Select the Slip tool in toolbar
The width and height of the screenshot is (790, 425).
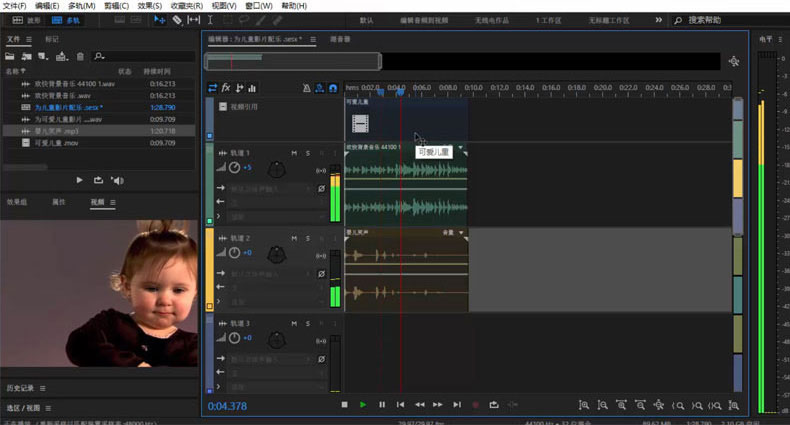(194, 20)
